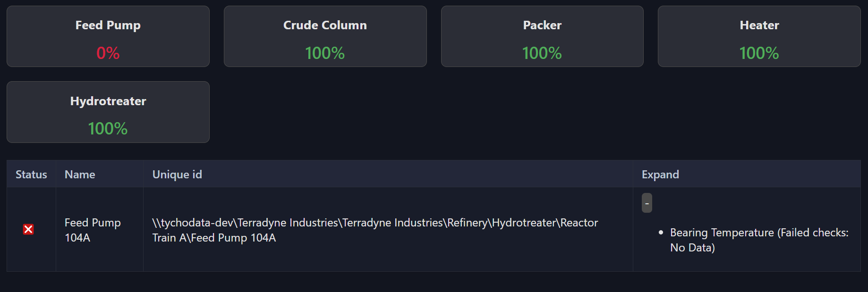
Task: Click the Expand column header
Action: [660, 175]
